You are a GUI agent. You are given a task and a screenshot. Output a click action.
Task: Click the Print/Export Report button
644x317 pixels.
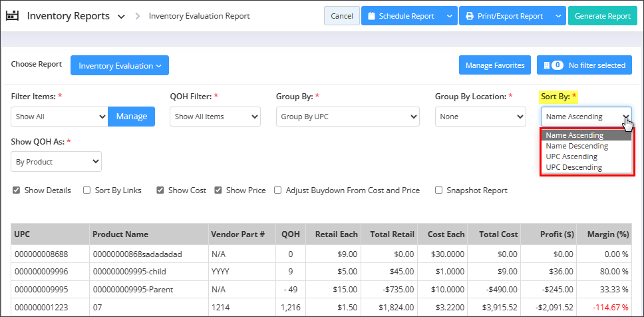pos(505,16)
